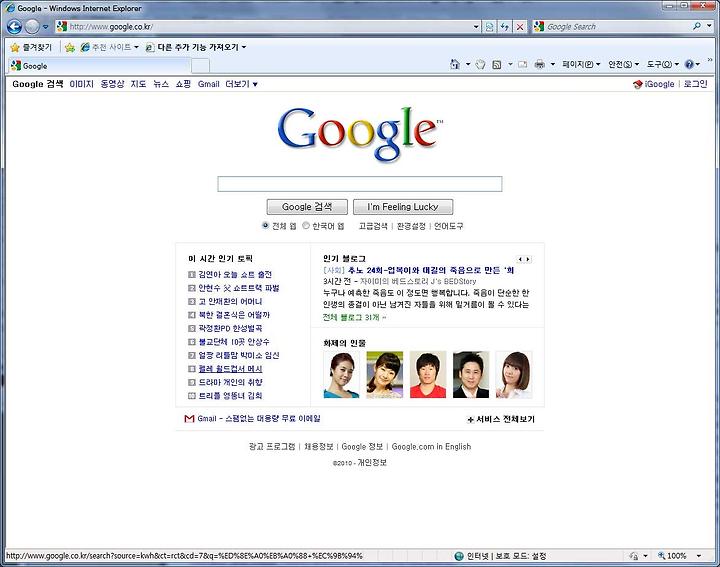Open the 100% zoom level dropdown
Image resolution: width=720 pixels, height=567 pixels.
[699, 556]
